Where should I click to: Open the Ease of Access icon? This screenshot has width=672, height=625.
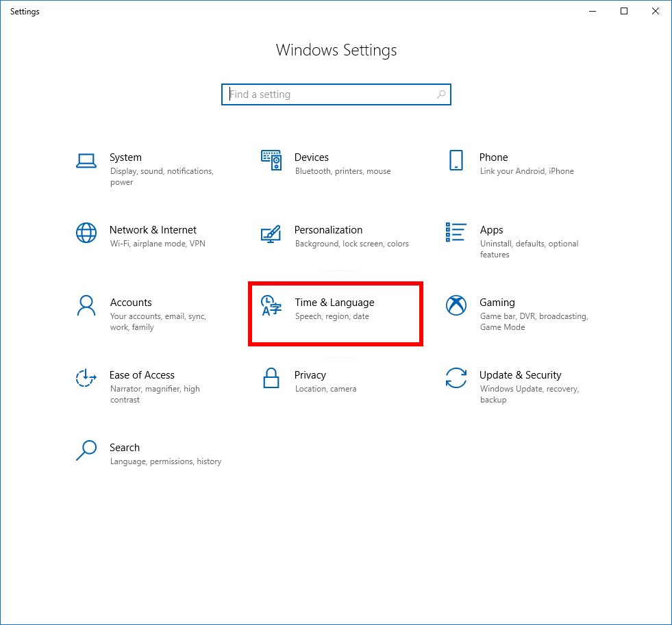[86, 378]
